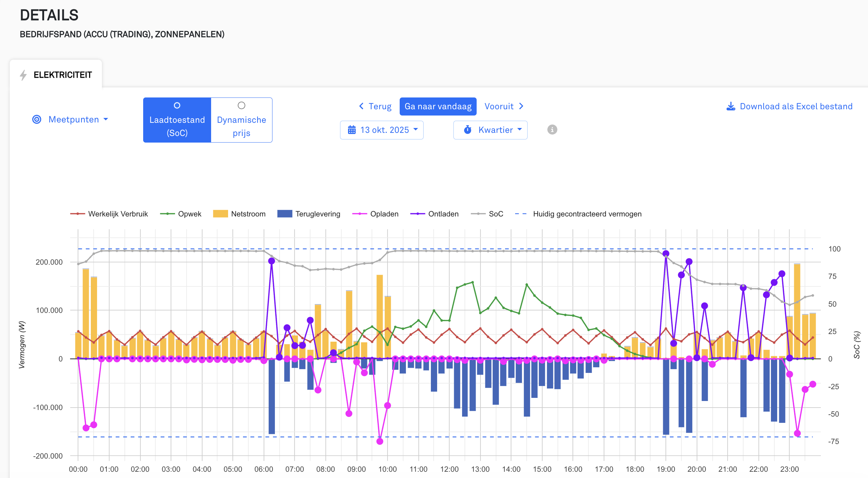The width and height of the screenshot is (868, 478).
Task: Toggle Teruglevering series in chart legend
Action: pos(317,214)
